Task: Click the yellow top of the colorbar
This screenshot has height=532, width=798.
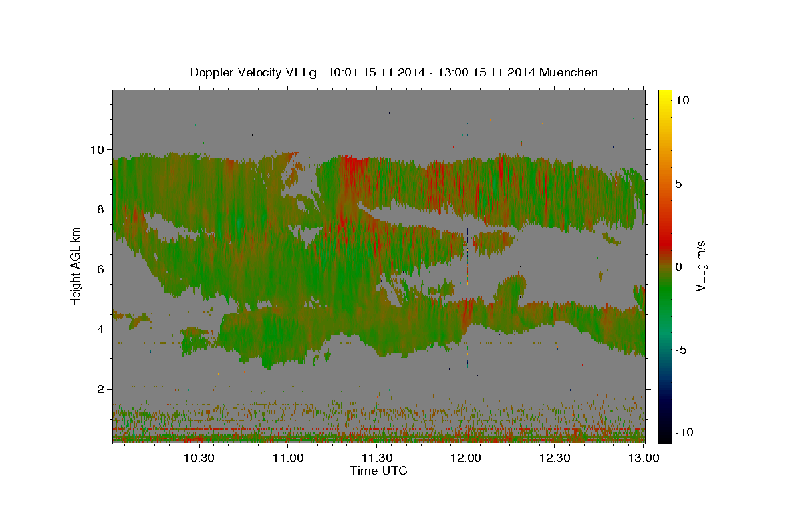Action: click(x=665, y=96)
